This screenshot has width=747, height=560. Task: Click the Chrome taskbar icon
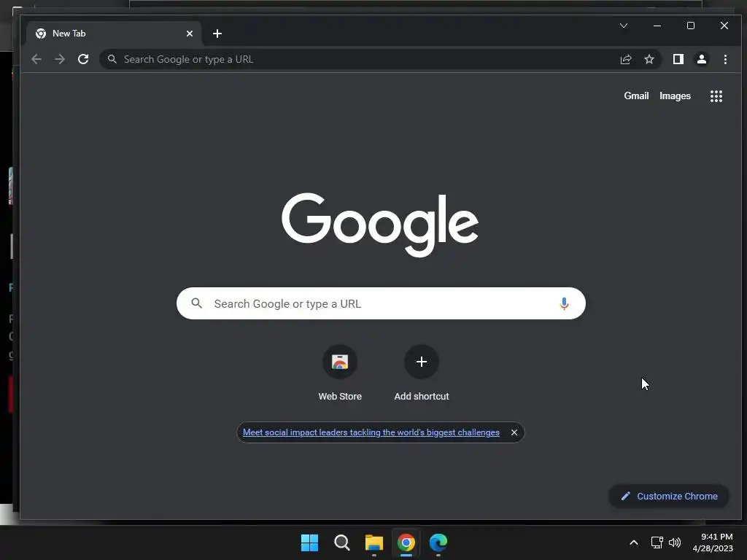coord(406,542)
